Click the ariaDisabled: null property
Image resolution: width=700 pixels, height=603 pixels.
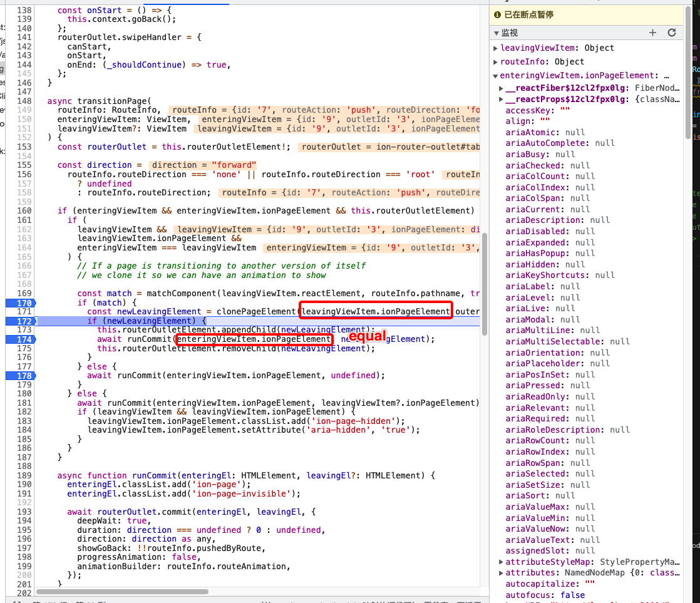[550, 231]
